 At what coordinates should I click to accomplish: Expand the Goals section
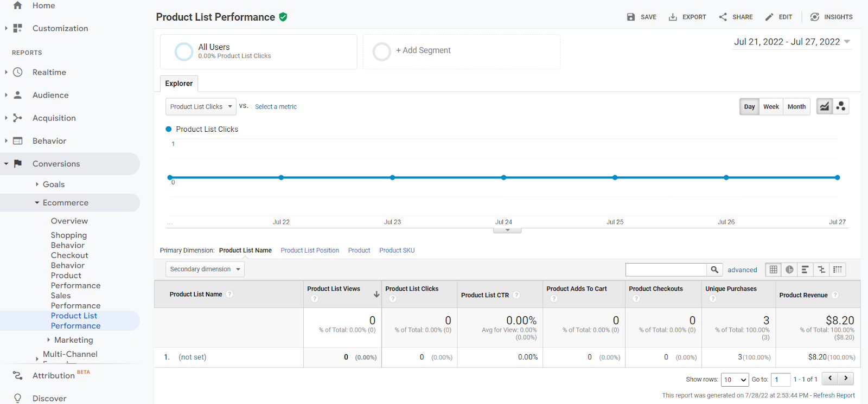tap(37, 184)
